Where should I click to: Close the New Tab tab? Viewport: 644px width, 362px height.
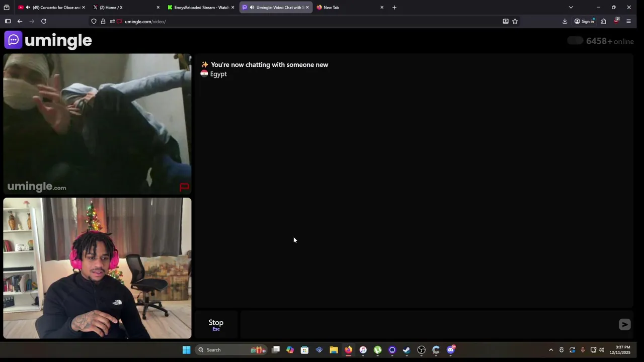tap(382, 8)
